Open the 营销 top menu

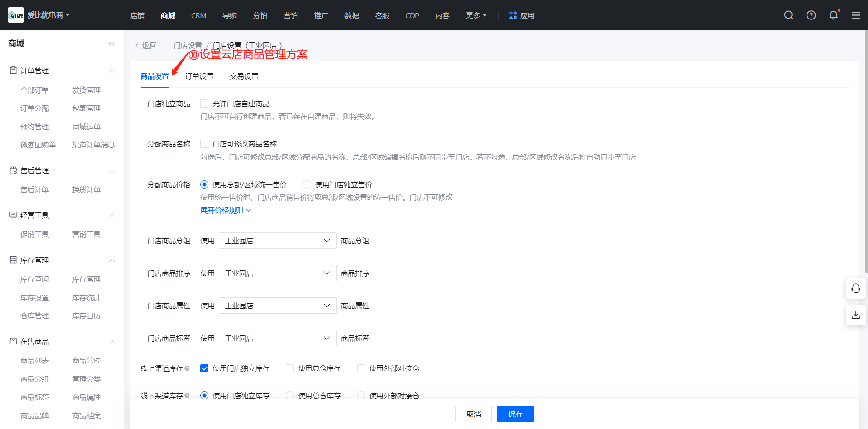[290, 15]
